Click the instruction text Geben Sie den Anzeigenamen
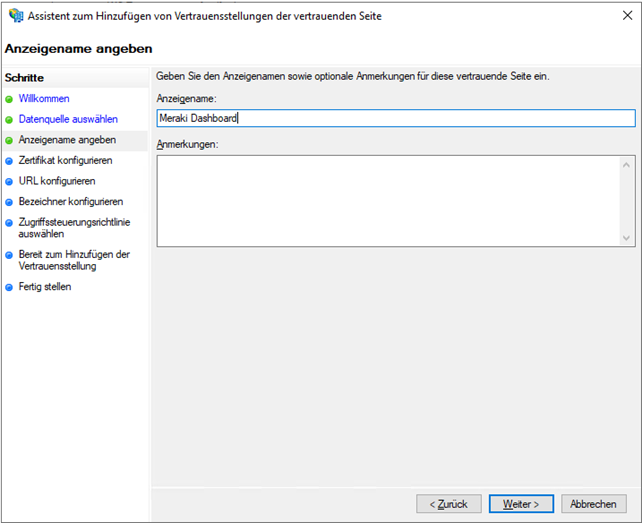Viewport: 642px width, 523px height. [353, 76]
